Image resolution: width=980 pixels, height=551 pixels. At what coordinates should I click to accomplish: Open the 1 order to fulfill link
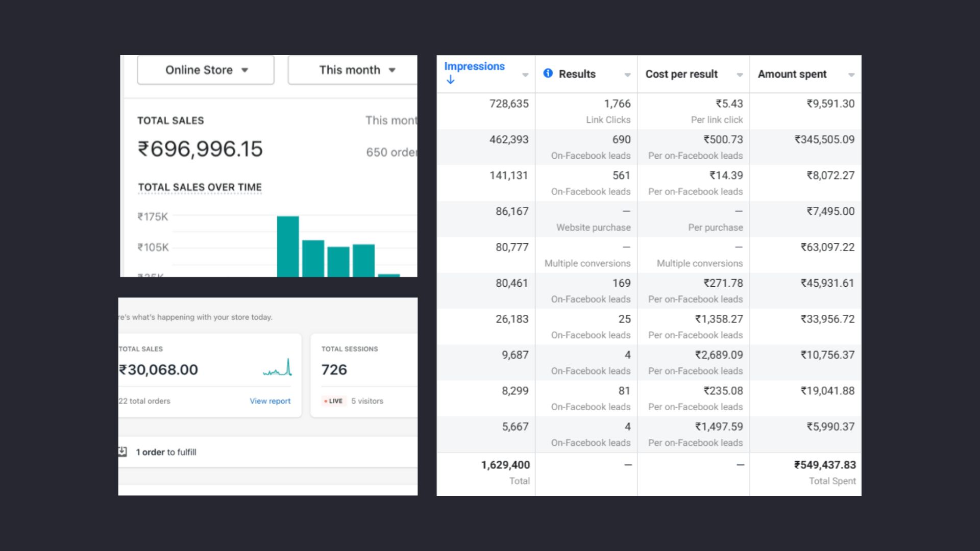pyautogui.click(x=166, y=452)
